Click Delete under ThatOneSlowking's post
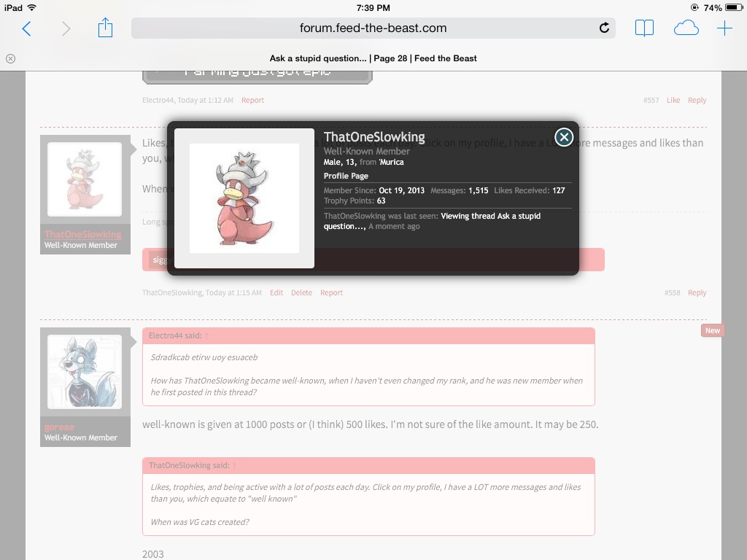The height and width of the screenshot is (560, 747). point(301,292)
